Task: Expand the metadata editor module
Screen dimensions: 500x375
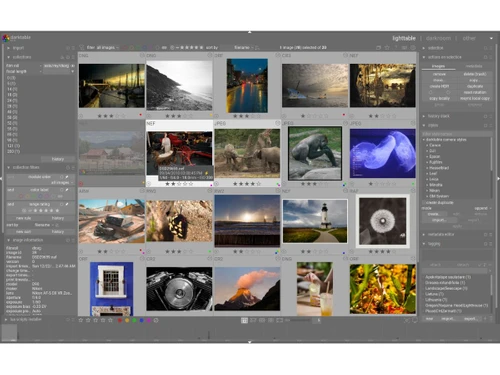Action: coord(424,234)
